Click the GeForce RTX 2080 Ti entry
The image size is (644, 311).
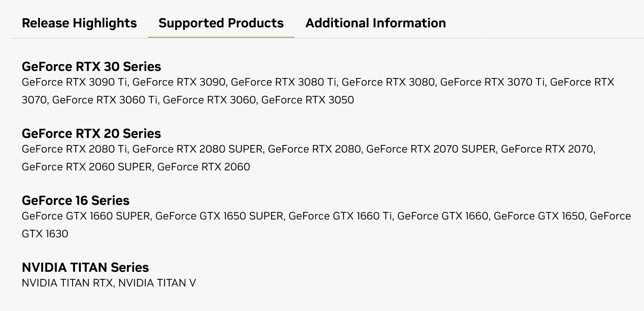[75, 149]
